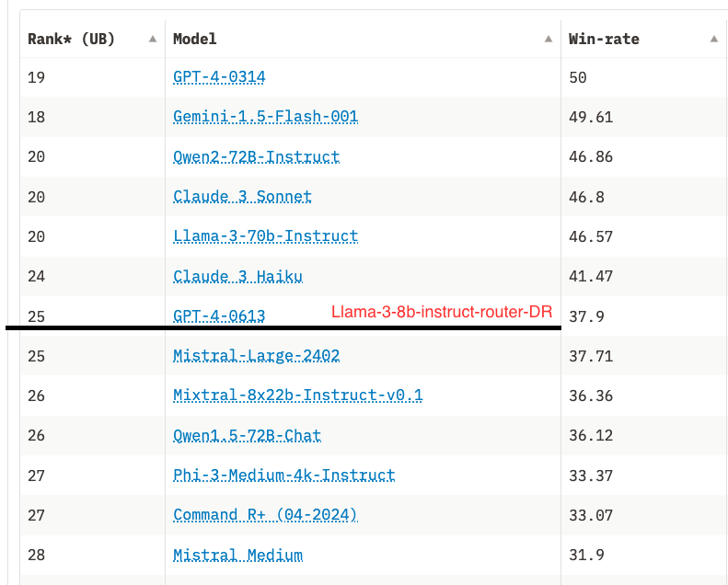Click the Qwen2-72B-Instruct link
Viewport: 728px width, 585px height.
[256, 156]
